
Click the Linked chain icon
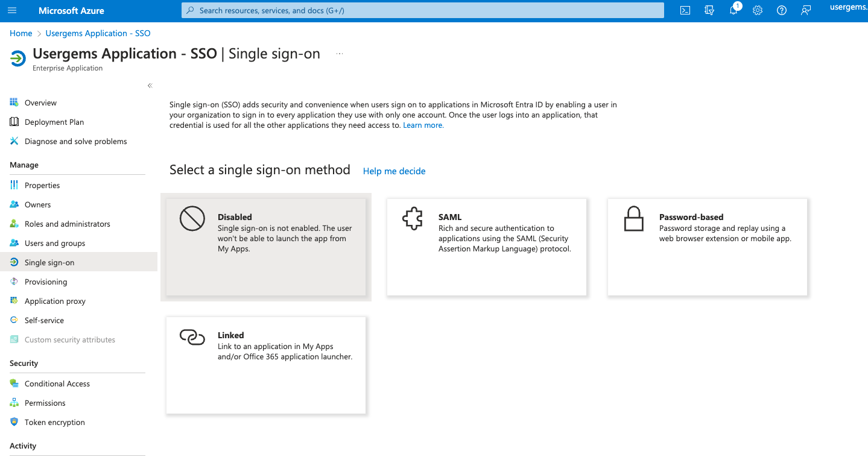(192, 337)
